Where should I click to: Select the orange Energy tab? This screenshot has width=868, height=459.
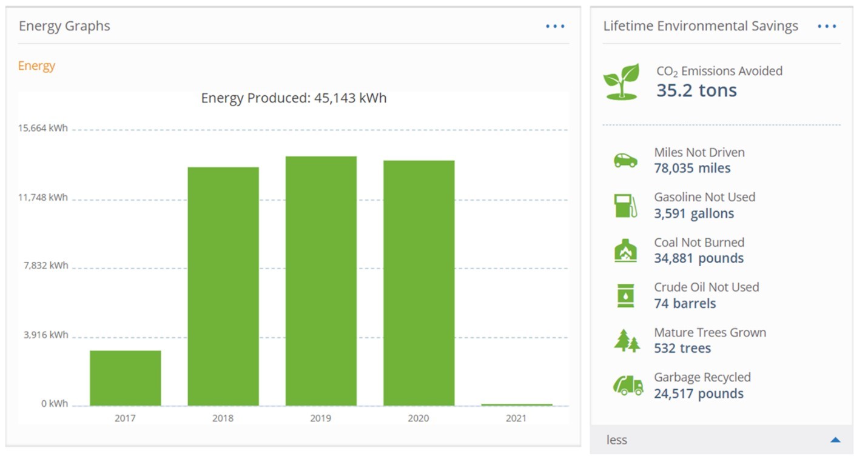[36, 65]
